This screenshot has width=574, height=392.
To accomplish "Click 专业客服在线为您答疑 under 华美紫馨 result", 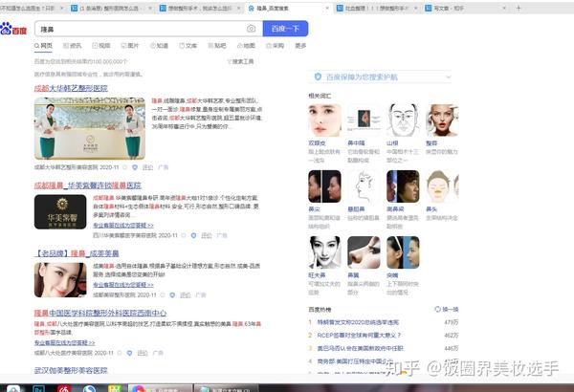I will coord(123,225).
